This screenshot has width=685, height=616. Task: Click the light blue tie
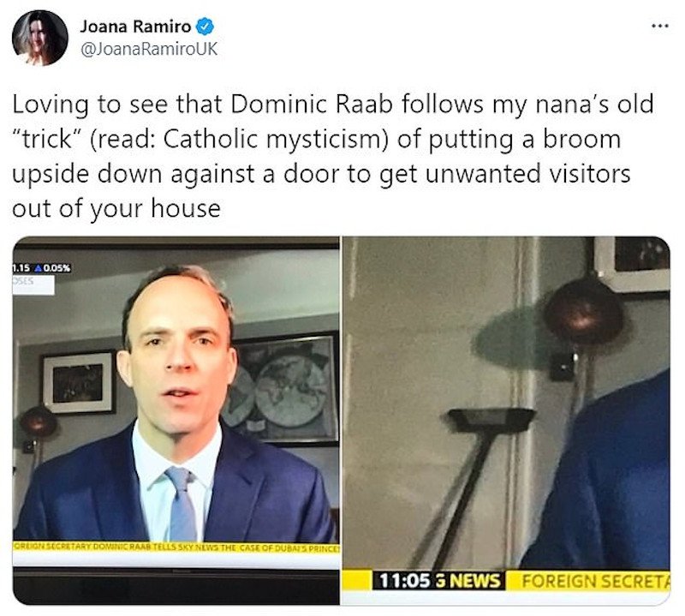pos(182,503)
